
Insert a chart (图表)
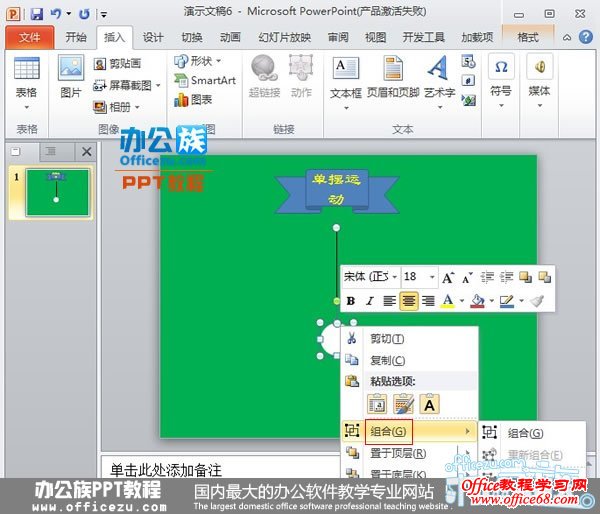194,100
